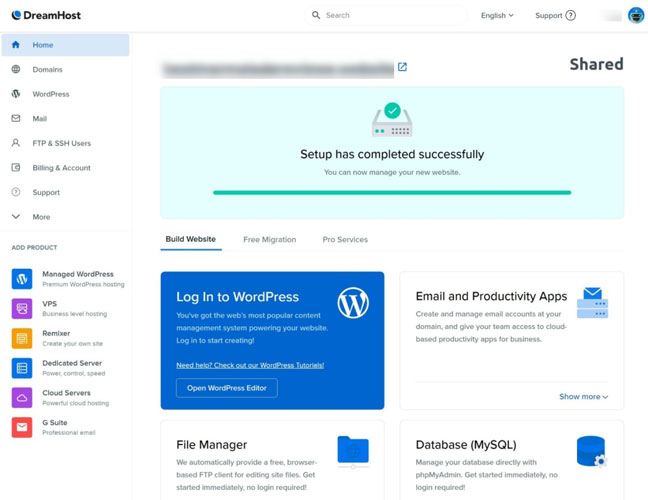This screenshot has height=500, width=648.
Task: Click the Home sidebar label
Action: [43, 45]
